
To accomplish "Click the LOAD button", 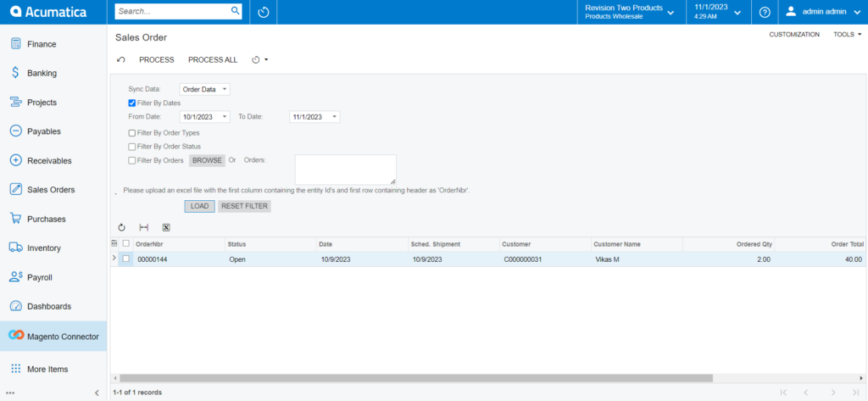I will [199, 206].
